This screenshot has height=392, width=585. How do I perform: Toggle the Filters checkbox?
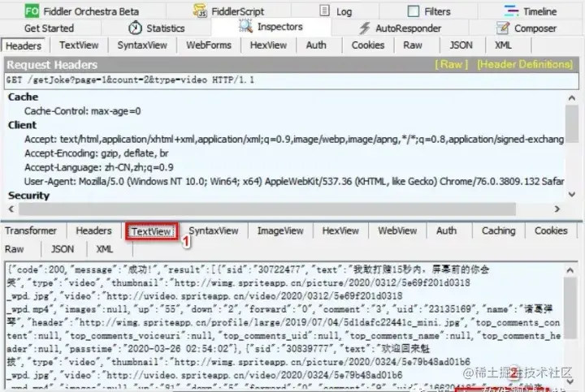coord(414,11)
